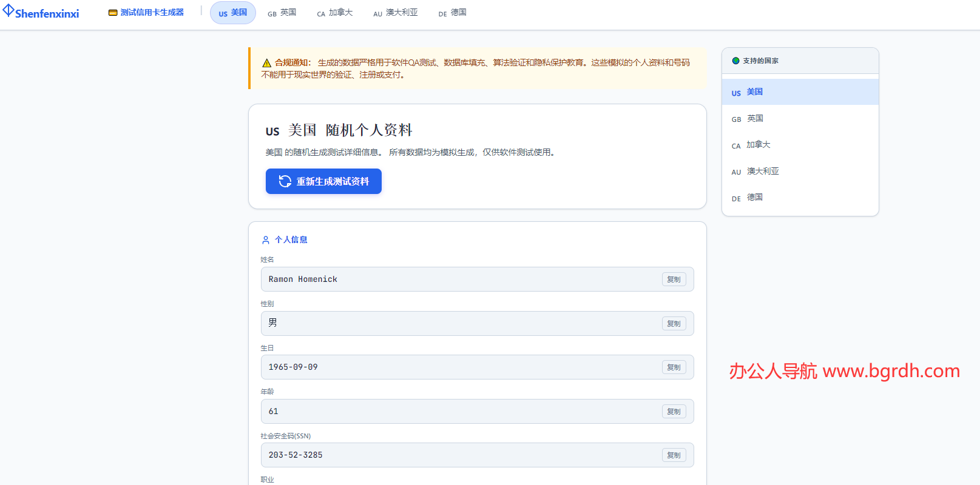Click the 姓名 field with Ramon Homenick
Screen dimensions: 980x485
pyautogui.click(x=478, y=279)
